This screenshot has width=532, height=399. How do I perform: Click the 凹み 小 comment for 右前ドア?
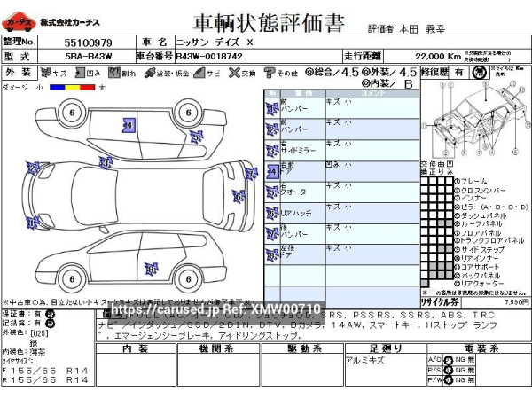339,165
